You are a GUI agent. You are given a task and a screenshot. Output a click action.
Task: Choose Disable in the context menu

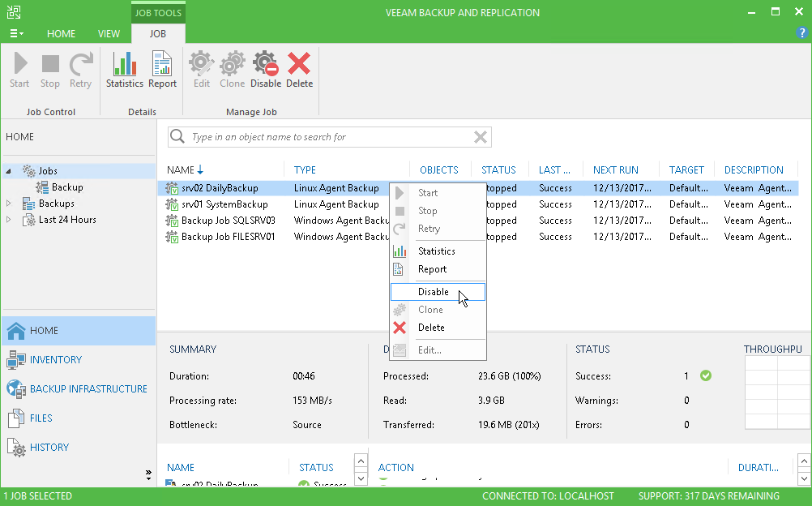click(x=438, y=292)
